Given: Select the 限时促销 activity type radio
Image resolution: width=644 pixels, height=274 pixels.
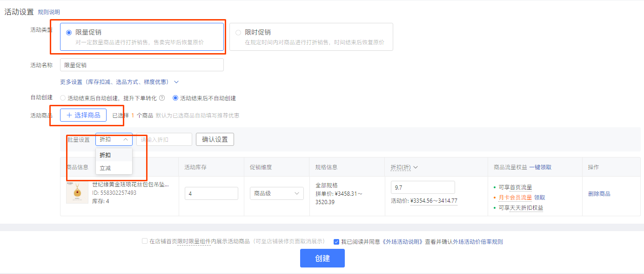Looking at the screenshot, I should pos(238,33).
